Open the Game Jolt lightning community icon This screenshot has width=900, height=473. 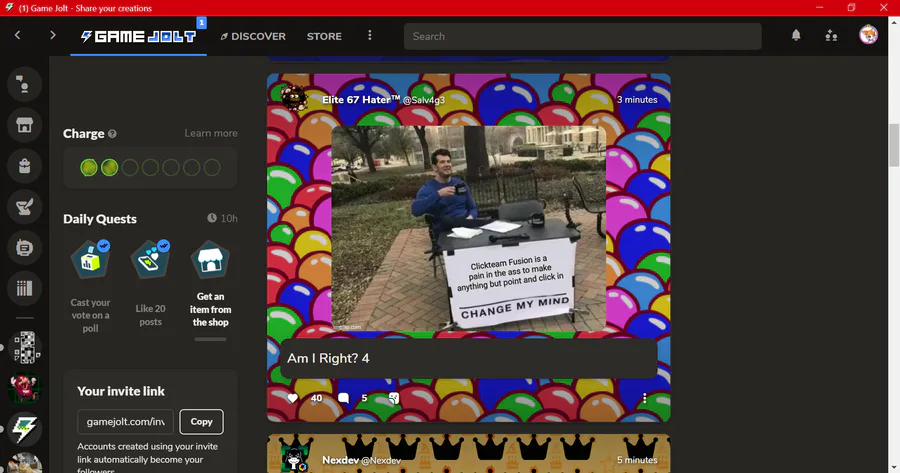24,429
